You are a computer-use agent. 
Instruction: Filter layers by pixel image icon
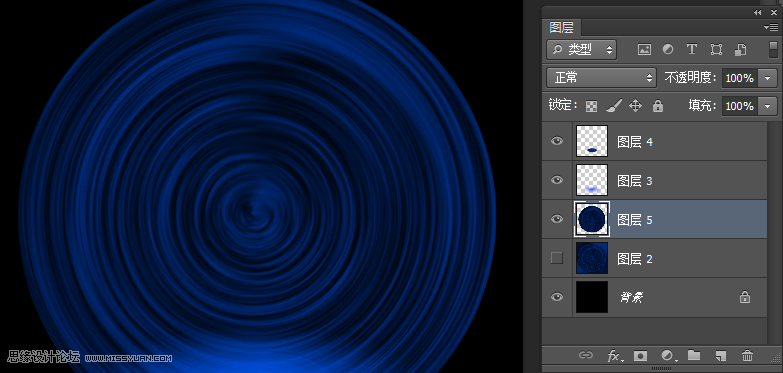pos(644,49)
